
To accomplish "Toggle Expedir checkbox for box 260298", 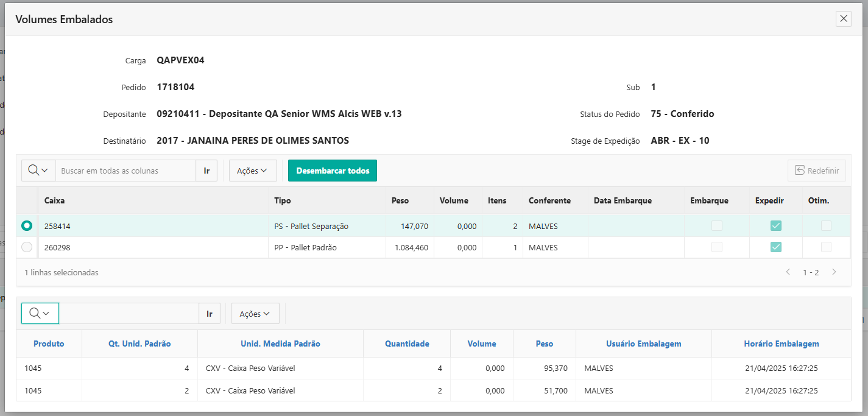I will point(775,247).
